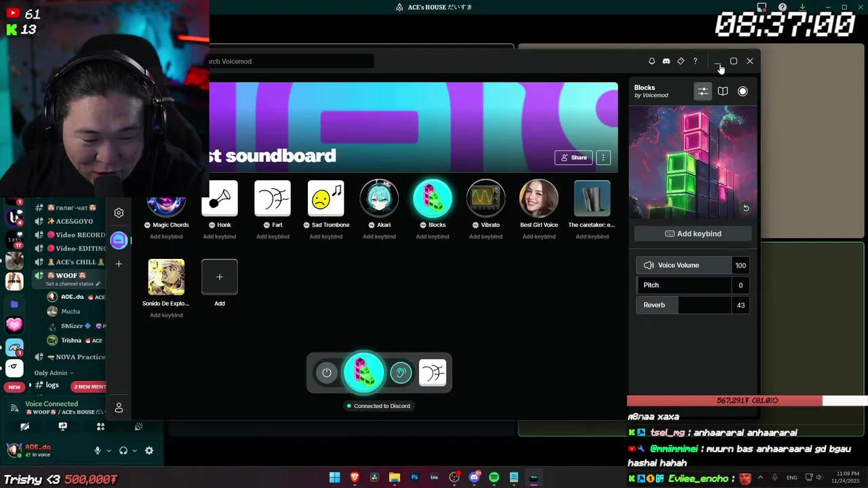Select the purple soundboard icon in sidebar
The width and height of the screenshot is (868, 488).
pyautogui.click(x=119, y=240)
